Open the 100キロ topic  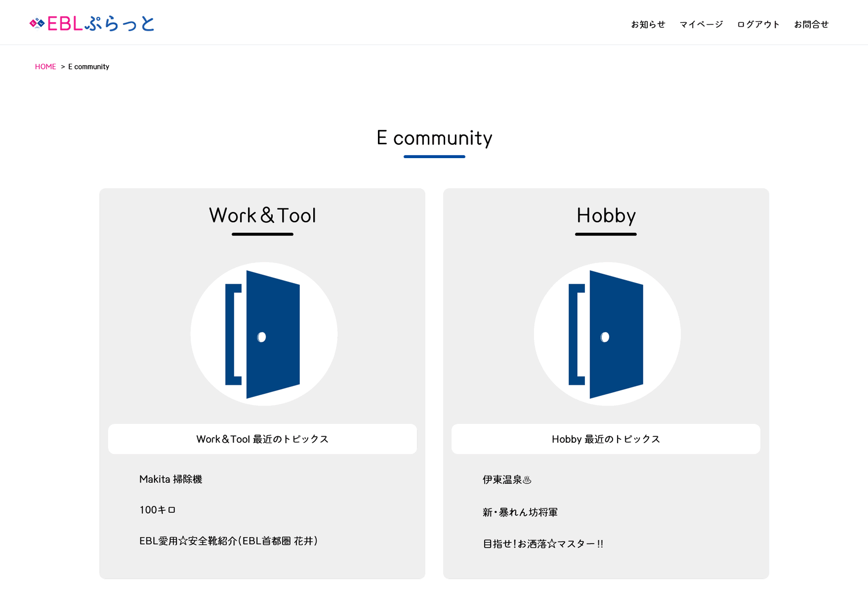click(x=158, y=510)
